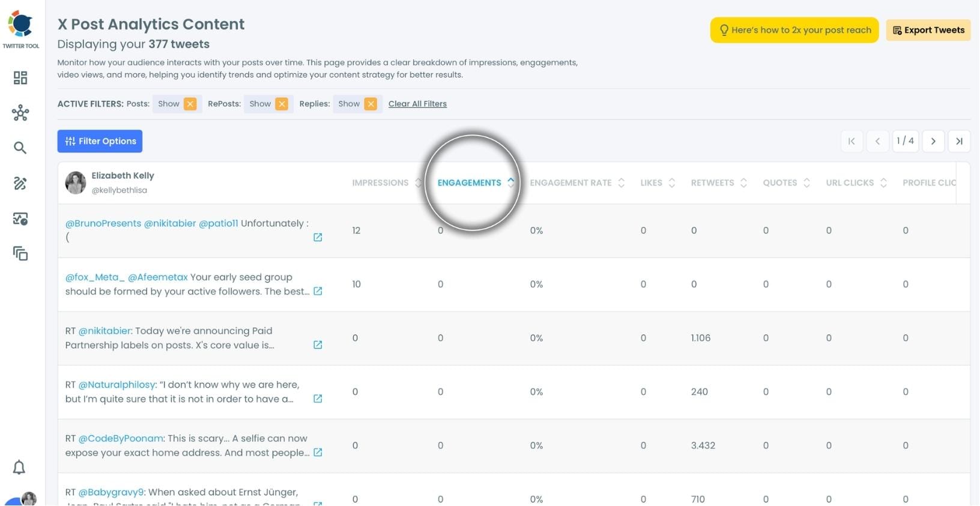Remove the Posts Show filter

(190, 104)
